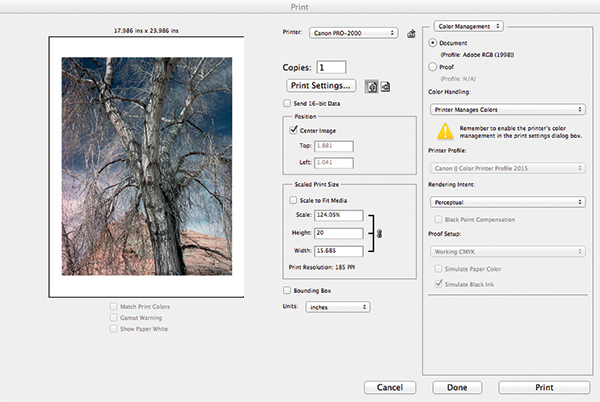Click the Left position field
The image size is (600, 402).
click(334, 163)
